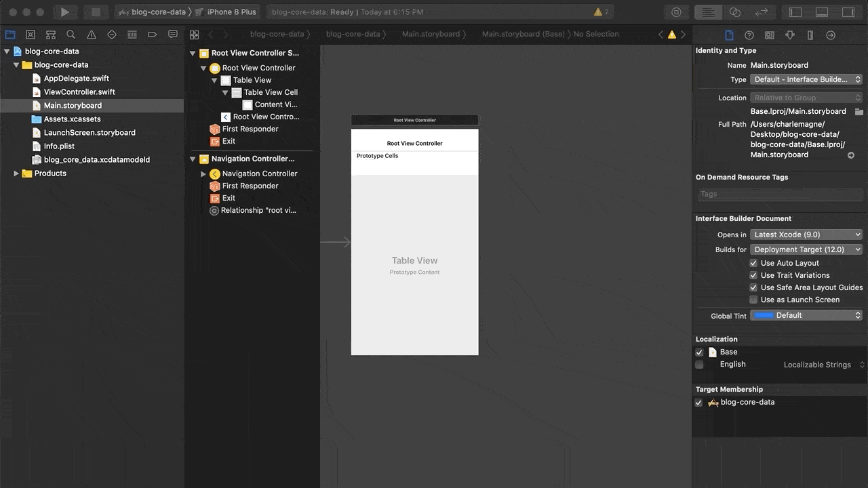Enable Use as Launch Screen
This screenshot has height=488, width=868.
tap(753, 300)
